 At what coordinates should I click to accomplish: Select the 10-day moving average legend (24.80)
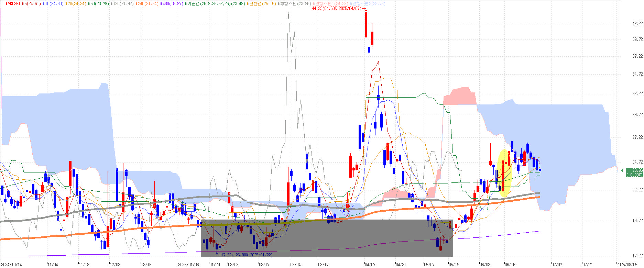tap(54, 4)
